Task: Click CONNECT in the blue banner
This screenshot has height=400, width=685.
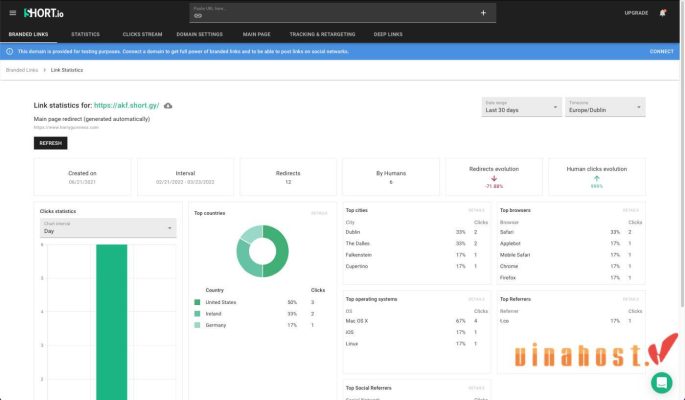Action: point(661,52)
